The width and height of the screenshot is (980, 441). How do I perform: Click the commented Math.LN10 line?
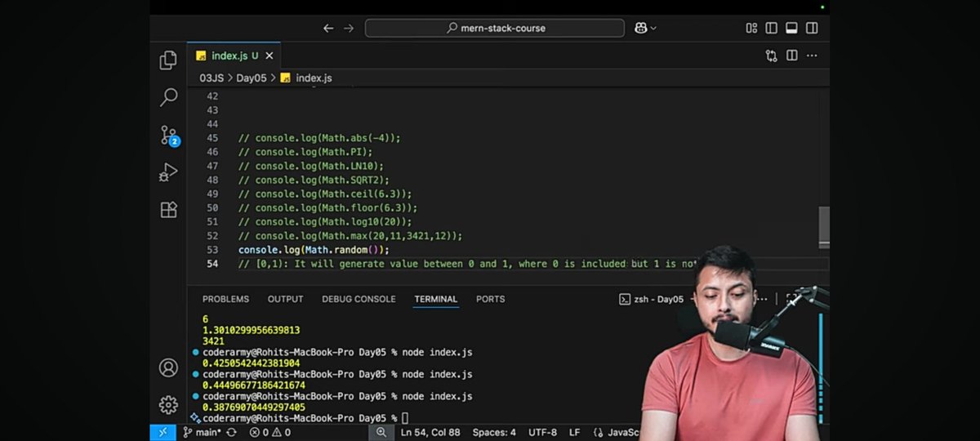pos(311,166)
